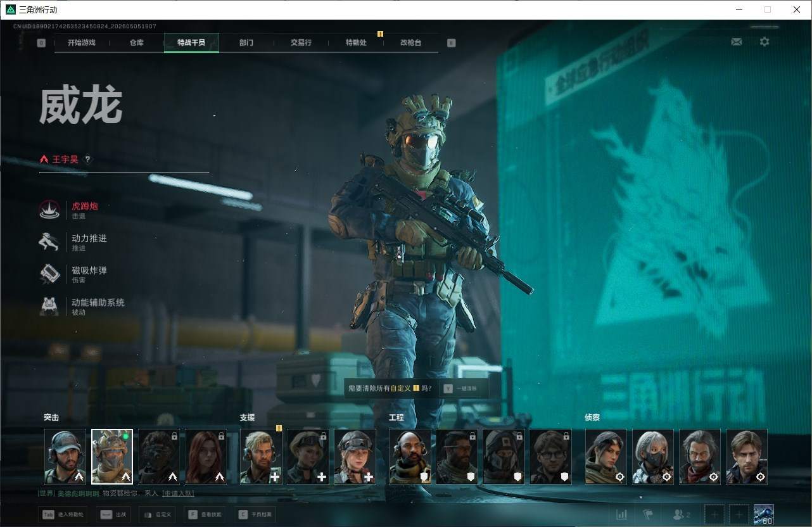The height and width of the screenshot is (527, 812).
Task: Select the 磁吸炸弹 skill icon
Action: click(49, 274)
